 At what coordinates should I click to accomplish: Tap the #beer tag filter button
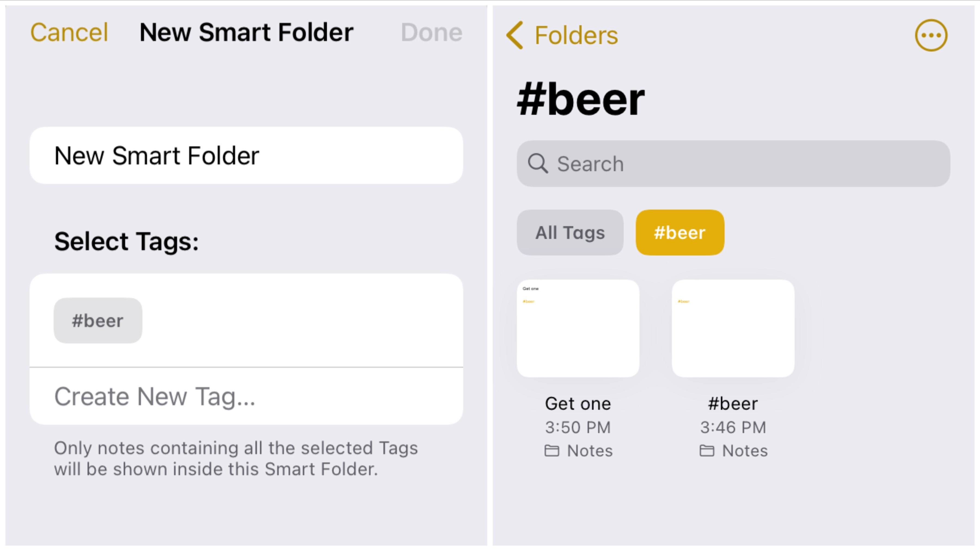coord(679,232)
